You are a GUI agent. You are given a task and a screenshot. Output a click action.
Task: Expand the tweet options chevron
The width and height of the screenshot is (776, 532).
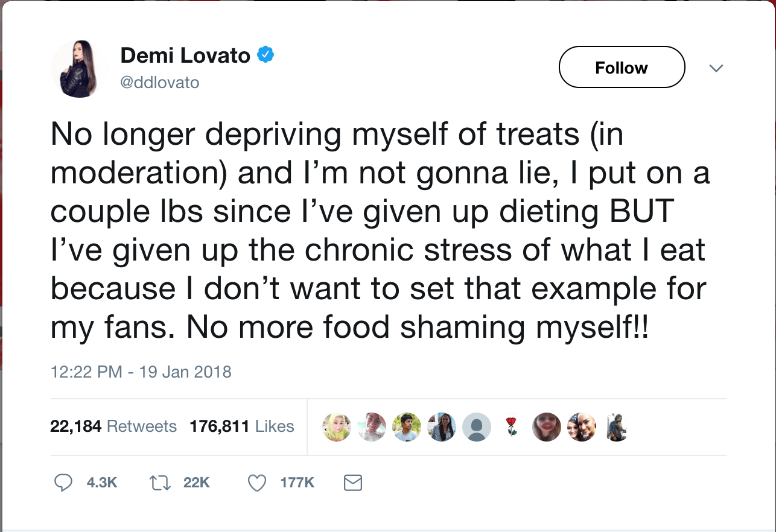(716, 68)
